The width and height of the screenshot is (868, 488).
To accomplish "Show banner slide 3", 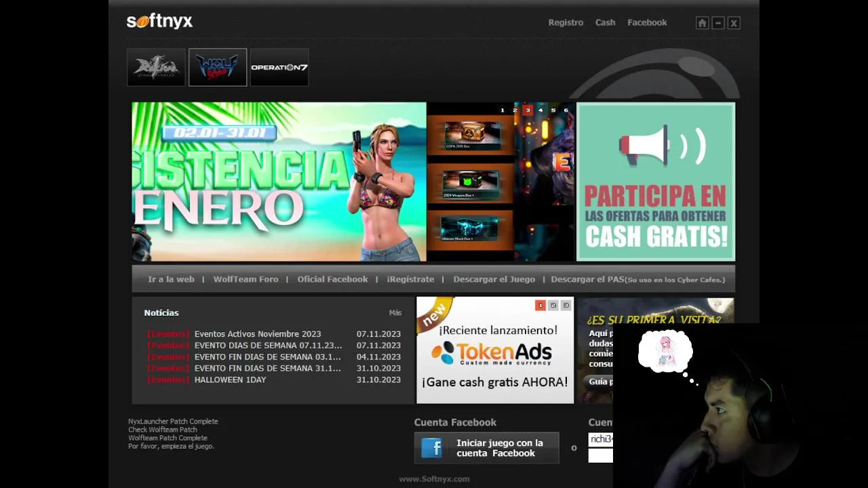I will [528, 110].
